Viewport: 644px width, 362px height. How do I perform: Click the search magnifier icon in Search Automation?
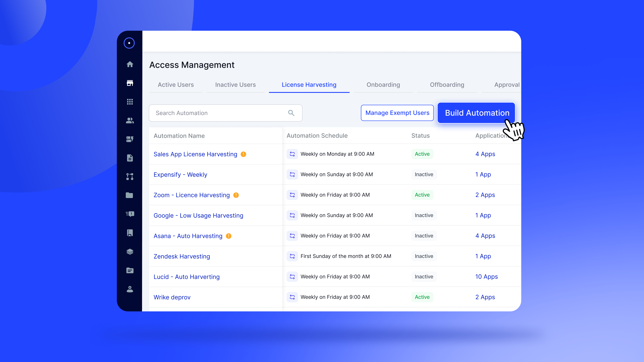[291, 113]
